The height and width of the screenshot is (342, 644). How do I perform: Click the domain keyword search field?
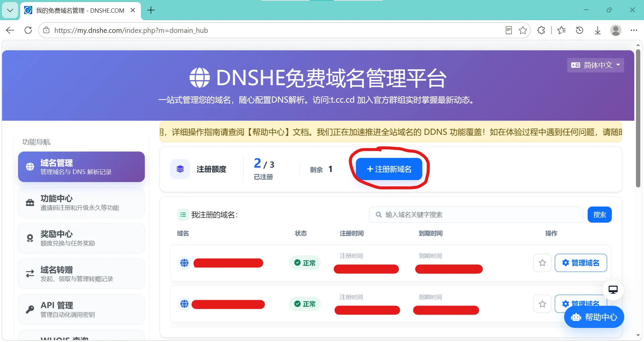tap(476, 215)
